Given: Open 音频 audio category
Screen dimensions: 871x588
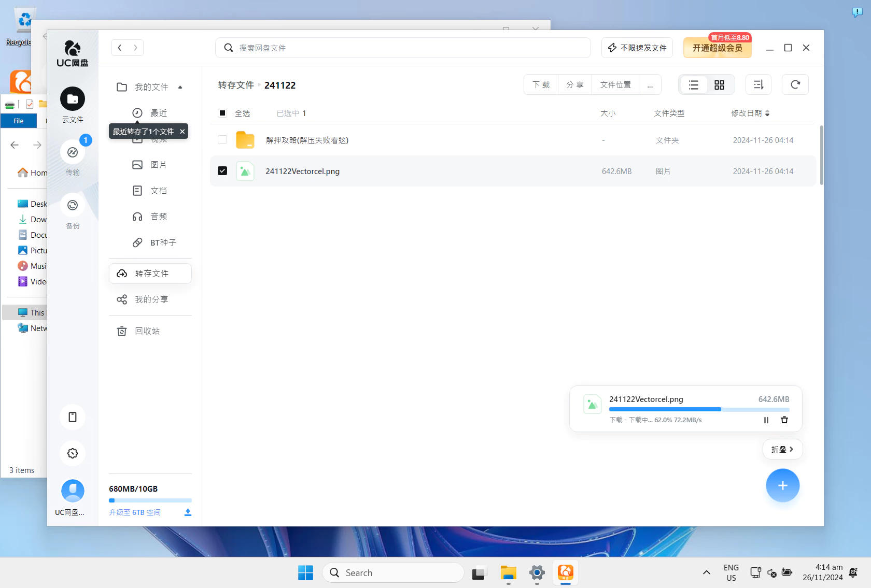Looking at the screenshot, I should (x=150, y=217).
